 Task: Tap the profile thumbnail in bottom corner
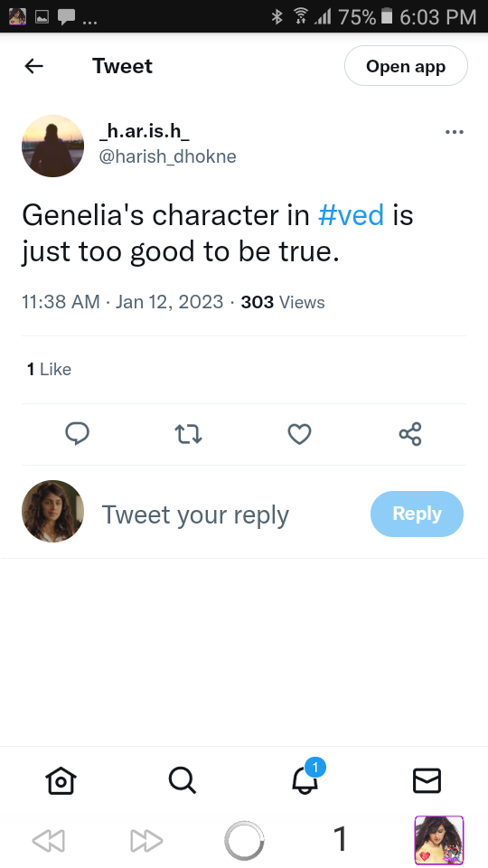click(x=439, y=840)
